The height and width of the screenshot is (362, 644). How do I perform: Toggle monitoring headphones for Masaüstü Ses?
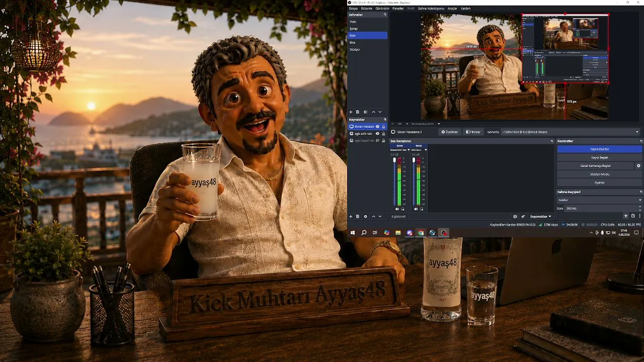[x=403, y=209]
